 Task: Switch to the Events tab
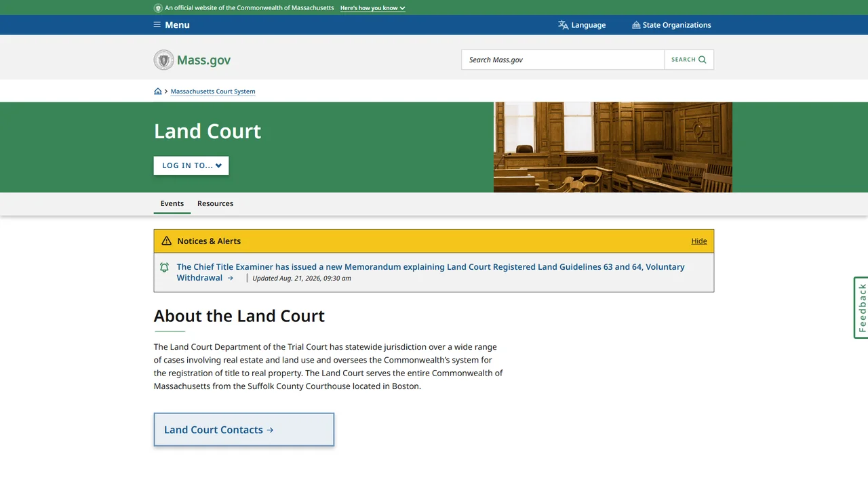pos(172,203)
